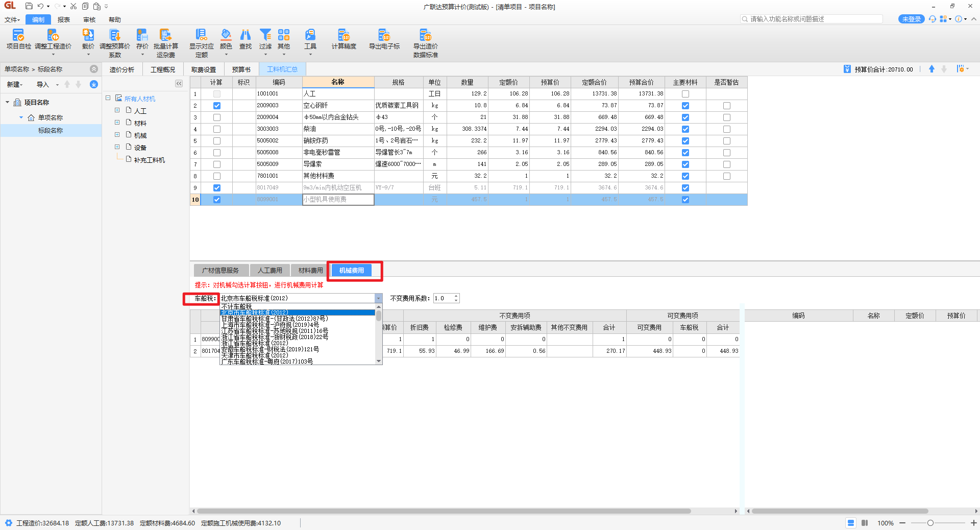Check 是否暂估 box for 空心钢钎 row
The width and height of the screenshot is (980, 530).
point(727,106)
